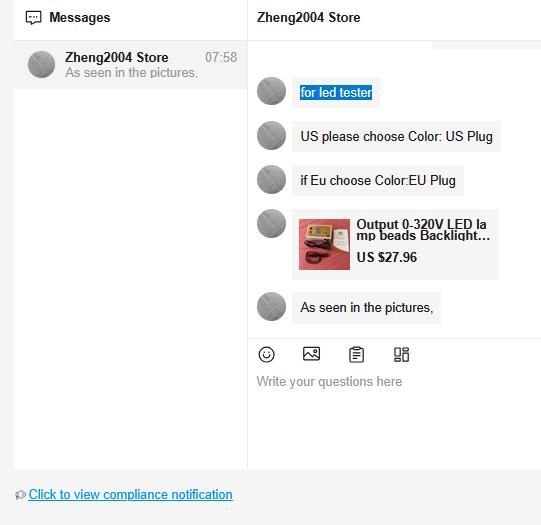Click the Messages chat bubble icon
This screenshot has width=541, height=525.
pyautogui.click(x=33, y=18)
